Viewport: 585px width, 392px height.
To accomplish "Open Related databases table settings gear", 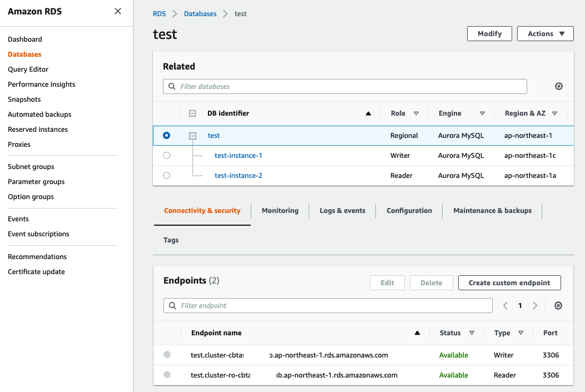I will [559, 86].
